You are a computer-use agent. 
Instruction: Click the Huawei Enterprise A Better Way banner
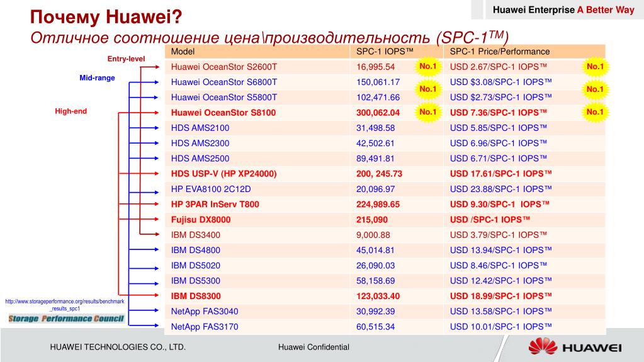tap(563, 10)
